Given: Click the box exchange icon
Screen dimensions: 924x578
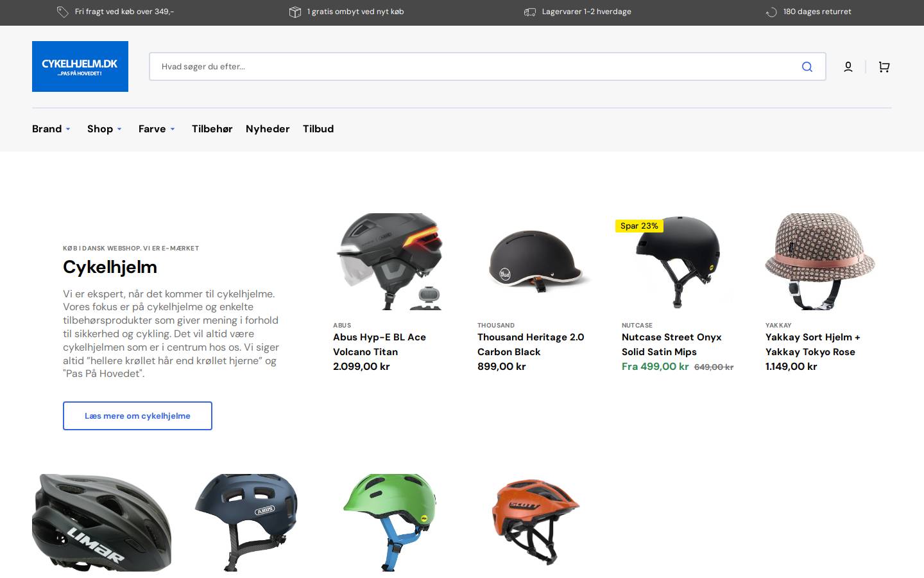Looking at the screenshot, I should click(295, 12).
